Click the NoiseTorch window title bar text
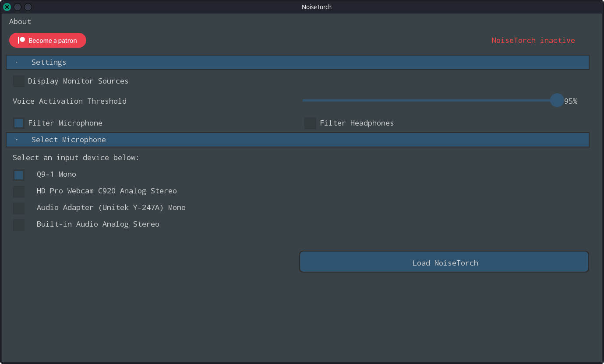The width and height of the screenshot is (604, 364). pos(317,7)
